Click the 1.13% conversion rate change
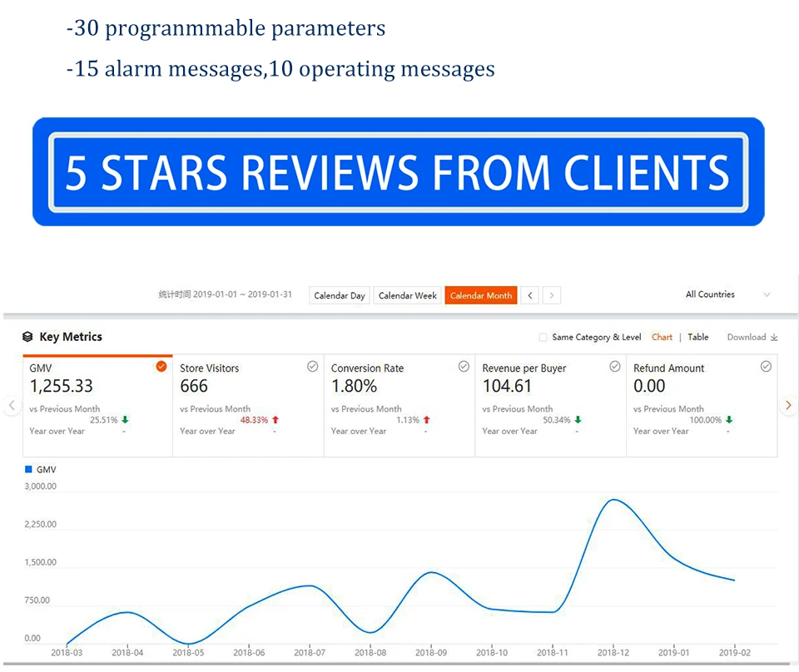799x672 pixels. [x=408, y=420]
